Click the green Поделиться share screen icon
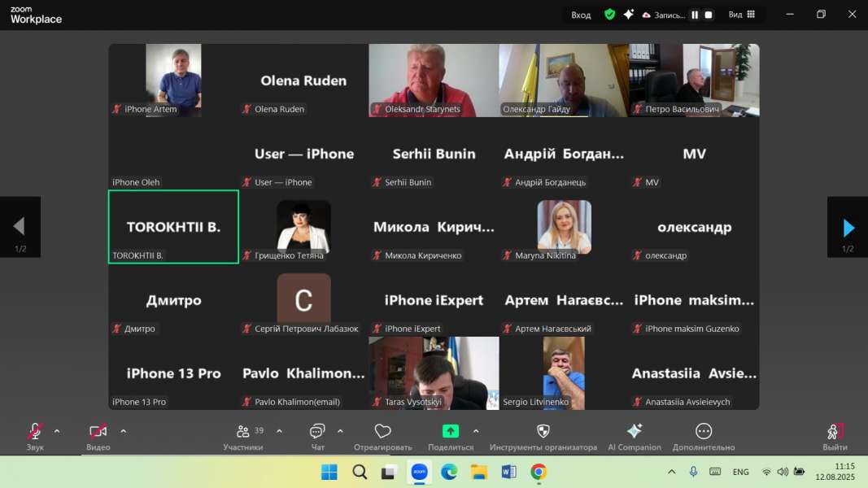The image size is (868, 488). [x=450, y=432]
